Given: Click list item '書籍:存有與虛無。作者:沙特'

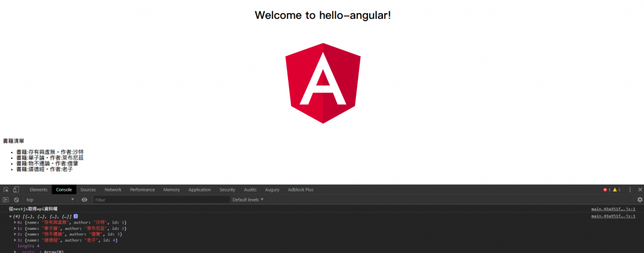Looking at the screenshot, I should point(50,152).
